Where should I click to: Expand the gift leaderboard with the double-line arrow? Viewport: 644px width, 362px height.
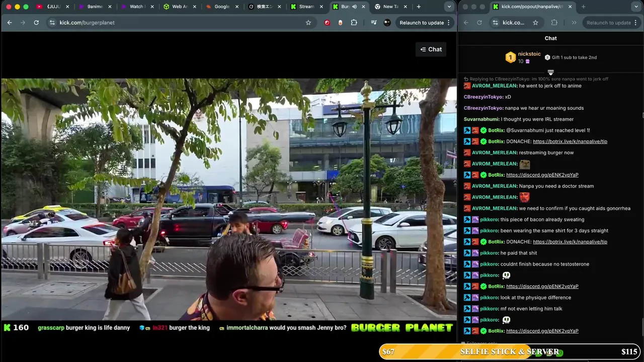click(550, 73)
